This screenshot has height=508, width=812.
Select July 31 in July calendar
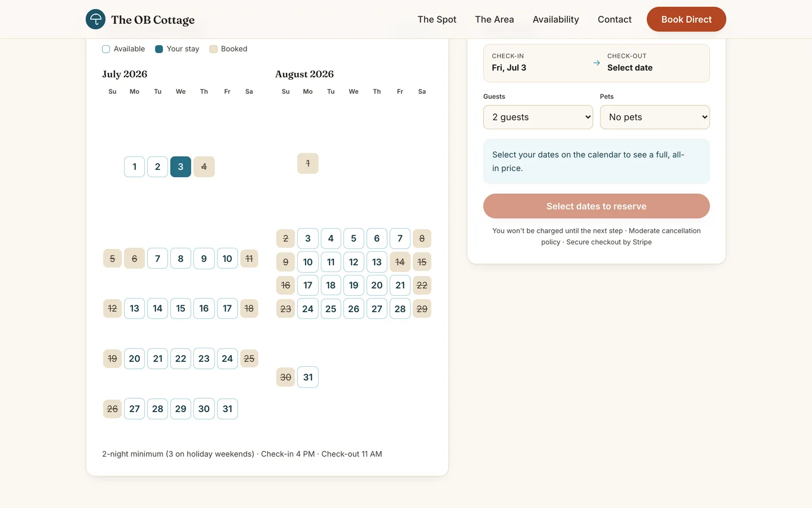point(227,409)
